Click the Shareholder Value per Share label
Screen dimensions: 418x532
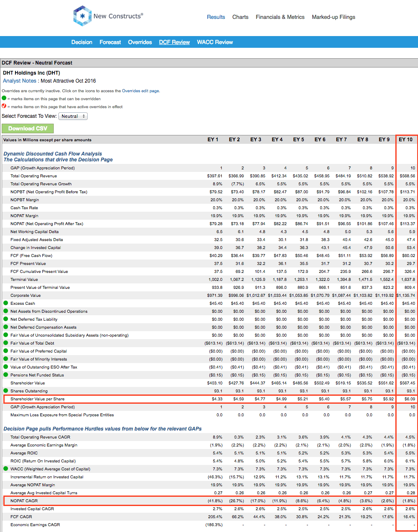click(37, 399)
